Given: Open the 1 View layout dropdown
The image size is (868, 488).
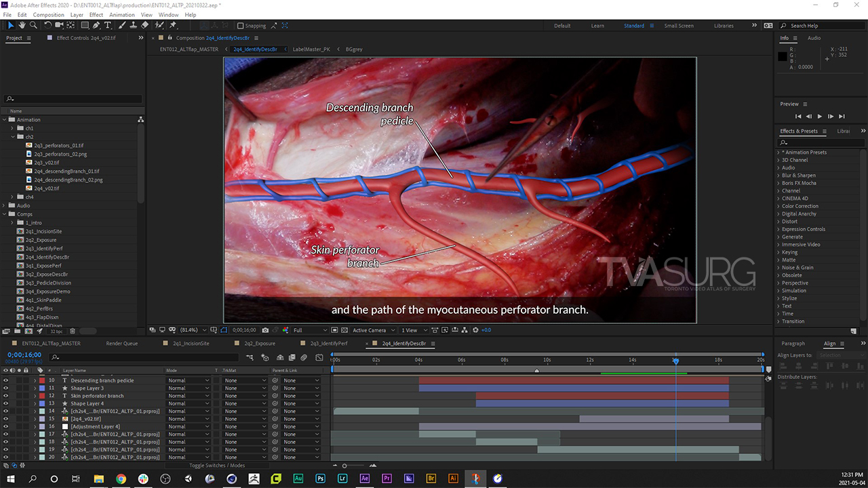Looking at the screenshot, I should tap(413, 330).
